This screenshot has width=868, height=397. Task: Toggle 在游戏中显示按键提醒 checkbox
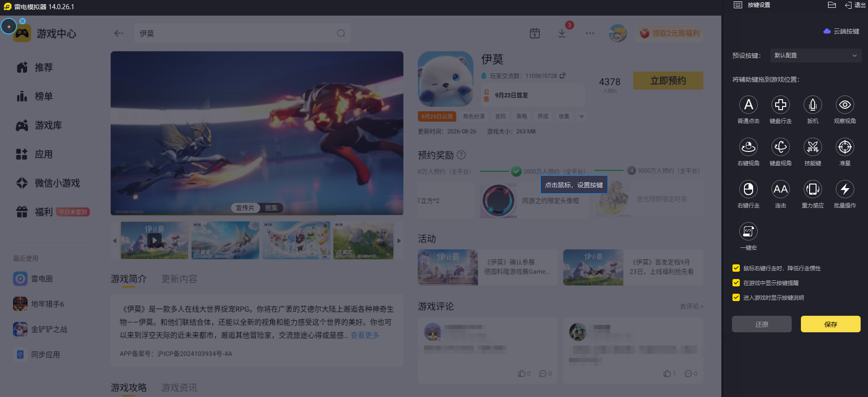(x=736, y=283)
